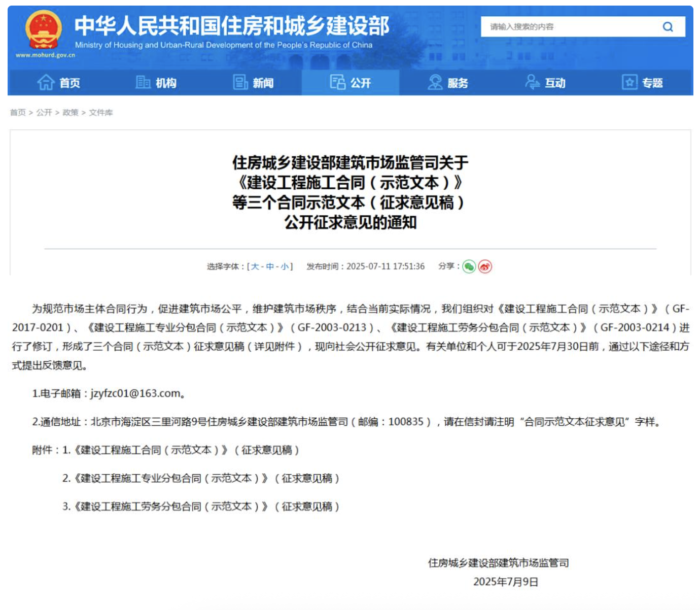Image resolution: width=700 pixels, height=610 pixels.
Task: Open attachment 3 劳务分包合同 征求意见稿
Action: [201, 507]
